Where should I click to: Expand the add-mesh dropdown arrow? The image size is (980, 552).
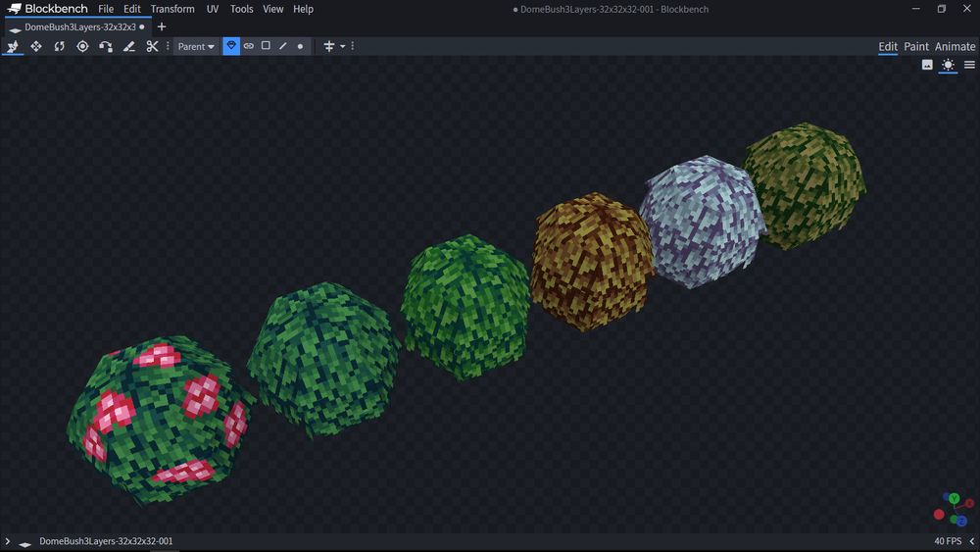coord(342,46)
